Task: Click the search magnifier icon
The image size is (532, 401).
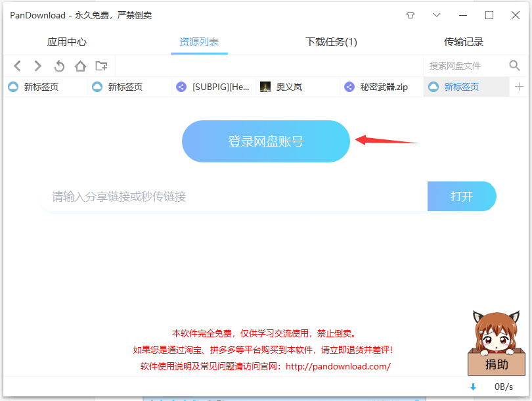Action: pos(514,66)
